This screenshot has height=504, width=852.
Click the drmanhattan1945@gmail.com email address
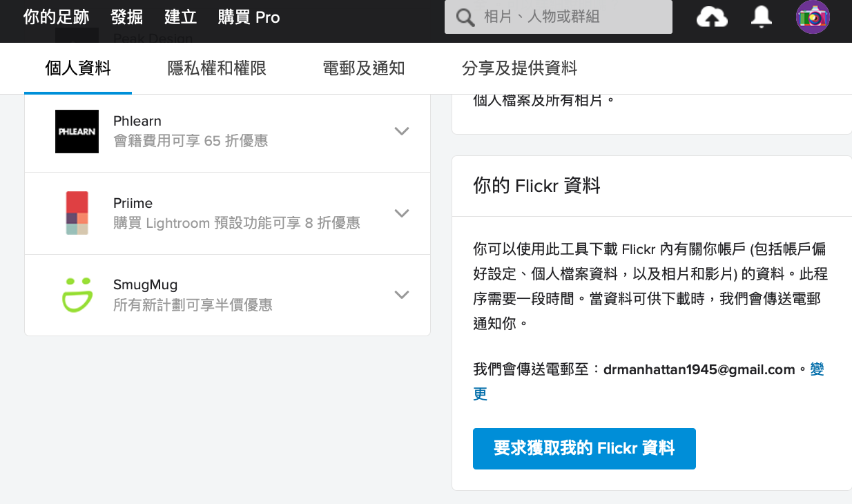click(699, 369)
